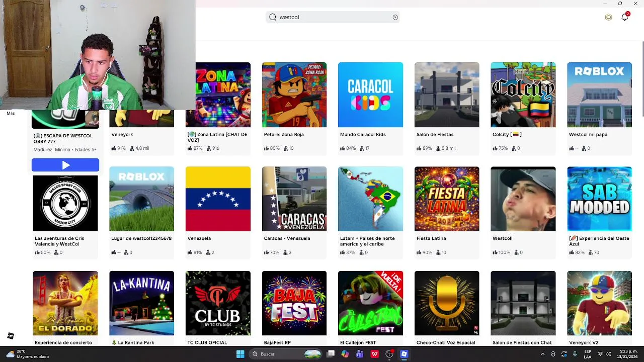644x362 pixels.
Task: Open the Mazor Sport Club thumbnail
Action: (x=65, y=203)
